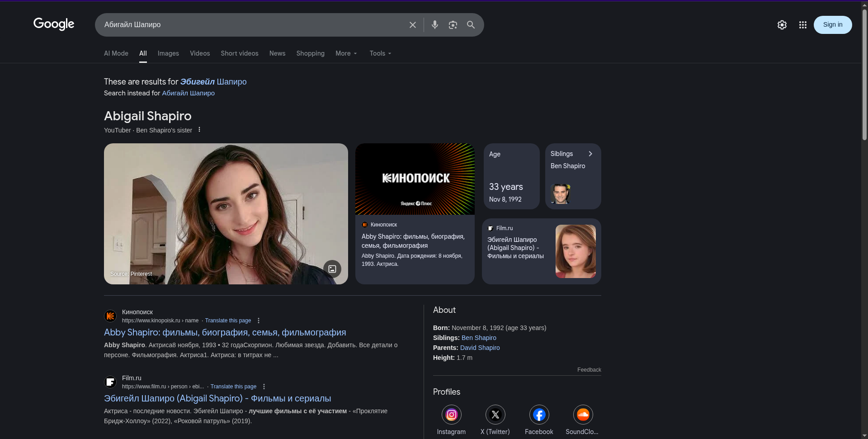This screenshot has height=439, width=868.
Task: Search instead for Абигайл Шапиро
Action: (188, 93)
